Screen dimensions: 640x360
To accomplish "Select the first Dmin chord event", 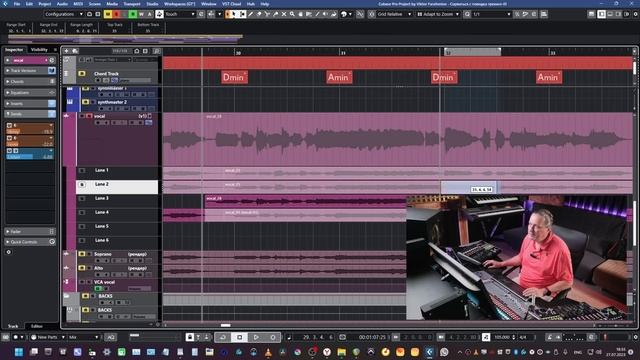I will coord(234,77).
